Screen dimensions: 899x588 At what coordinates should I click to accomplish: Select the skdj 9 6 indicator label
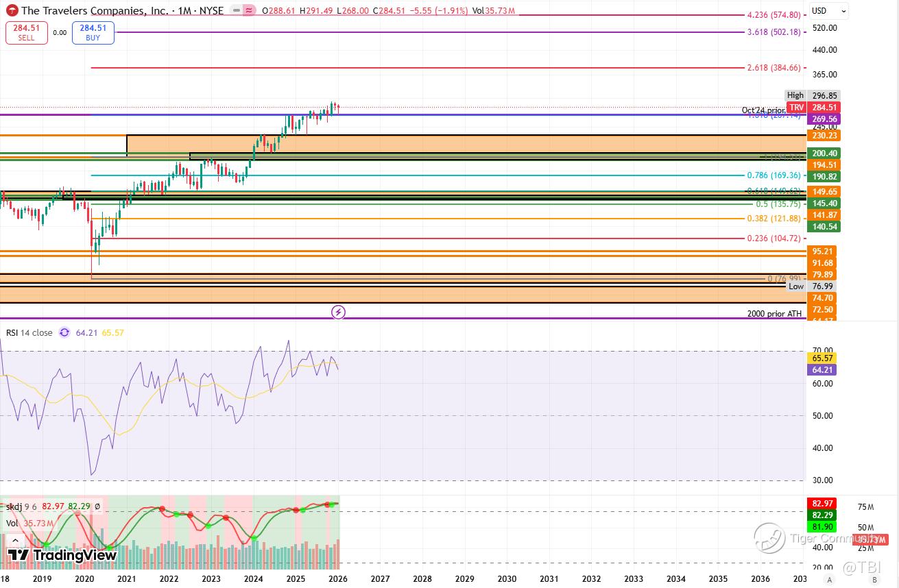pos(21,506)
